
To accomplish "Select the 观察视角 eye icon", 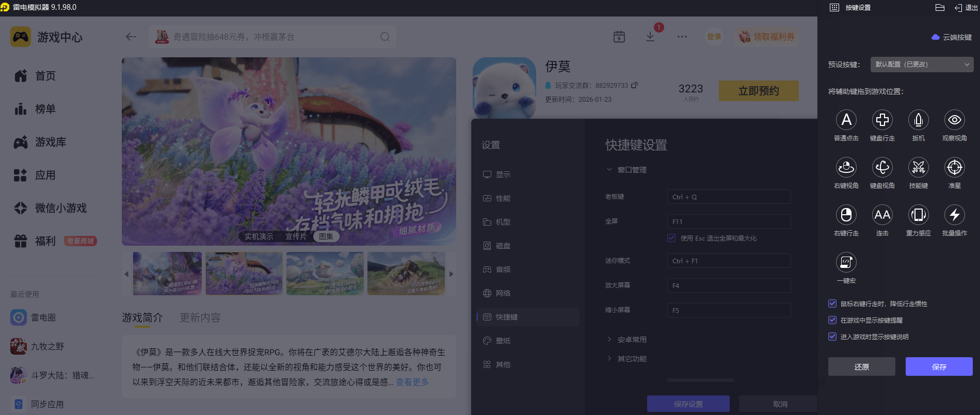I will point(954,120).
